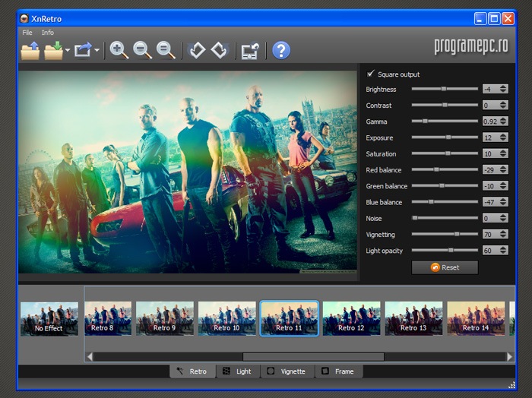532x398 pixels.
Task: Click the Red balance slider handle
Action: pyautogui.click(x=436, y=169)
